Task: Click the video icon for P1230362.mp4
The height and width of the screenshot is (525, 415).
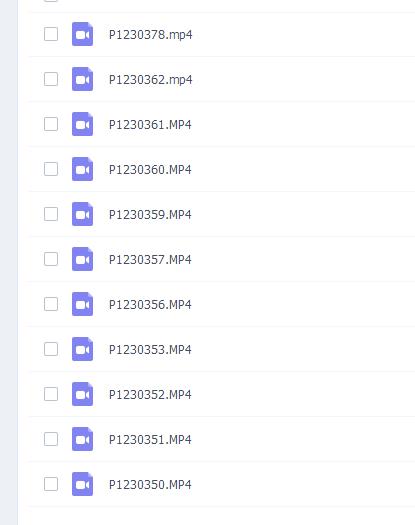Action: pyautogui.click(x=82, y=79)
